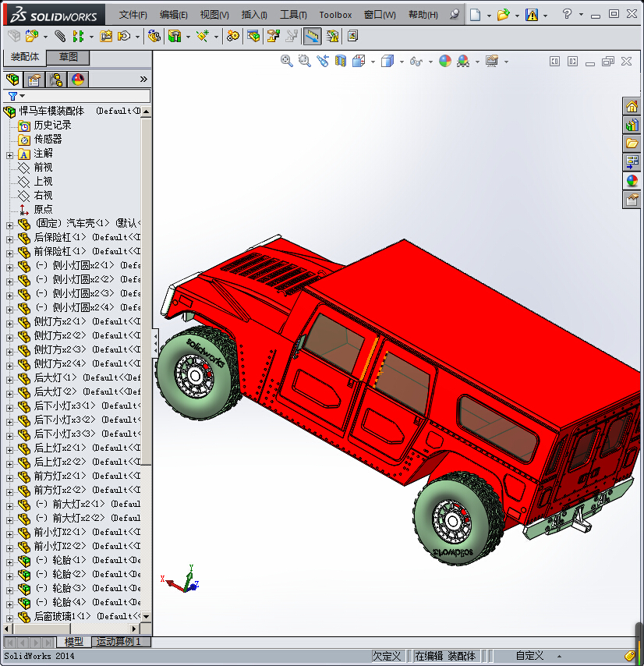Image resolution: width=644 pixels, height=666 pixels.
Task: Open the Help question mark icon
Action: [x=567, y=14]
